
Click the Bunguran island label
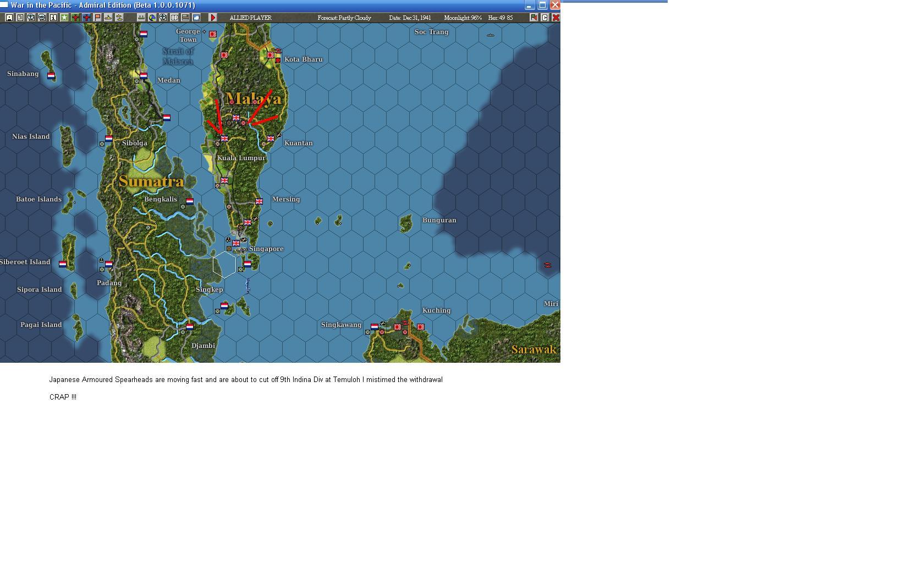pyautogui.click(x=439, y=220)
